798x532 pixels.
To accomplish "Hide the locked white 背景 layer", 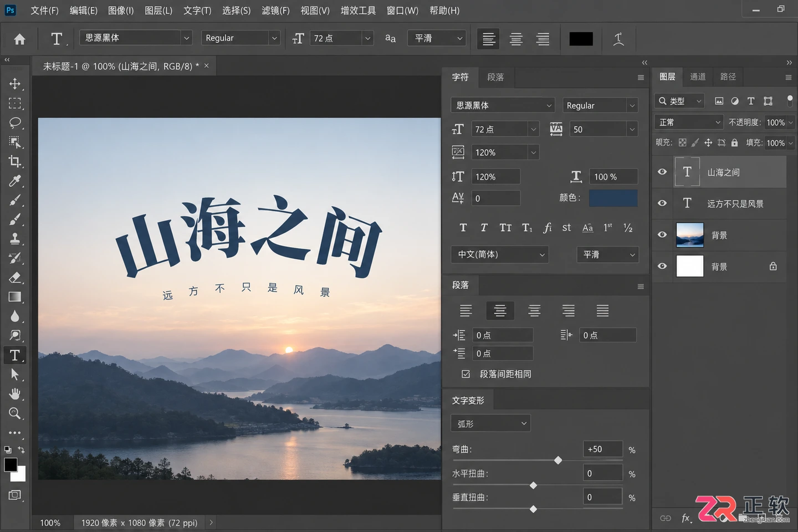I will [x=662, y=267].
